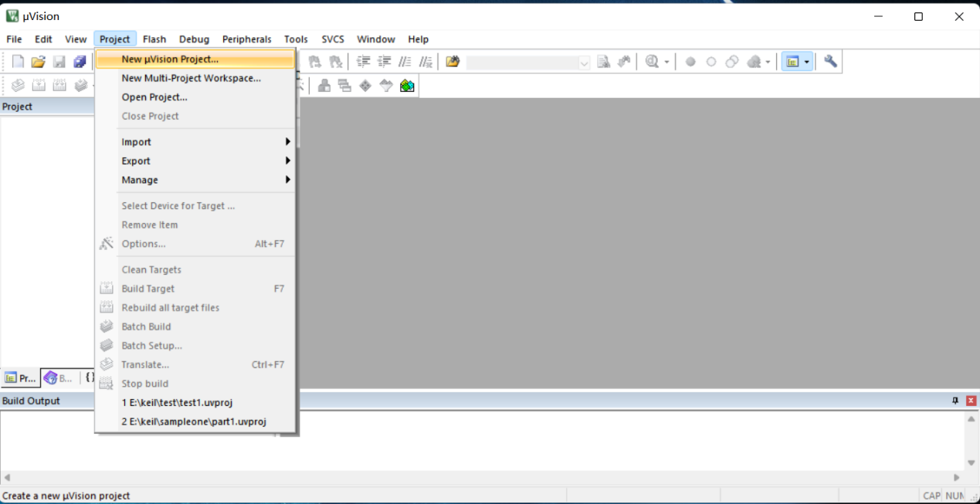Open recent project part1.uvproj

(195, 422)
